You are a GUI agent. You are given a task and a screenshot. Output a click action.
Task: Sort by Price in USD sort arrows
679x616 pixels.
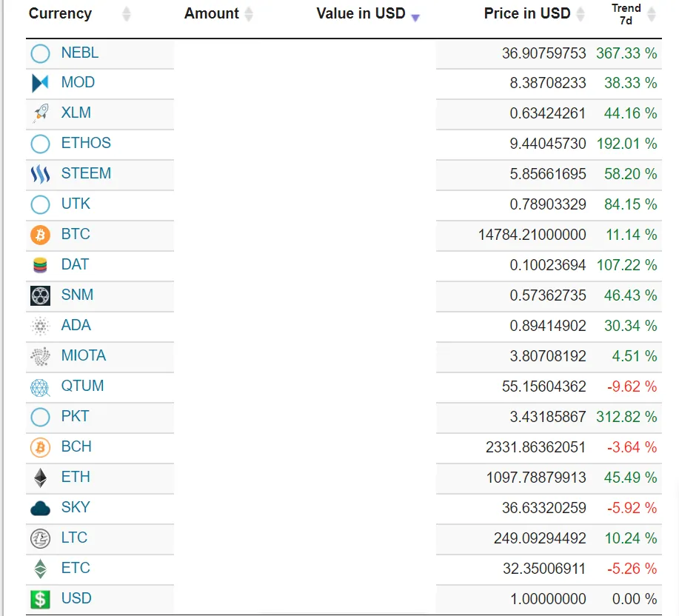click(x=581, y=14)
